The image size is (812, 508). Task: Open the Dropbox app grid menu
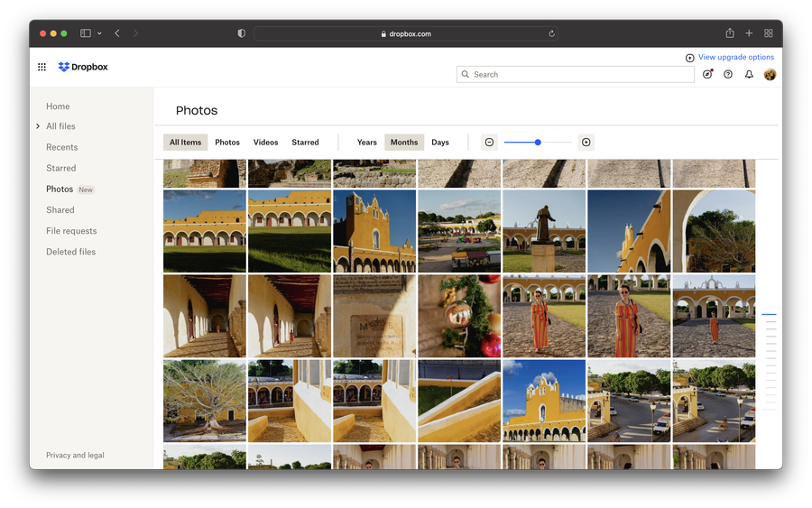click(42, 67)
